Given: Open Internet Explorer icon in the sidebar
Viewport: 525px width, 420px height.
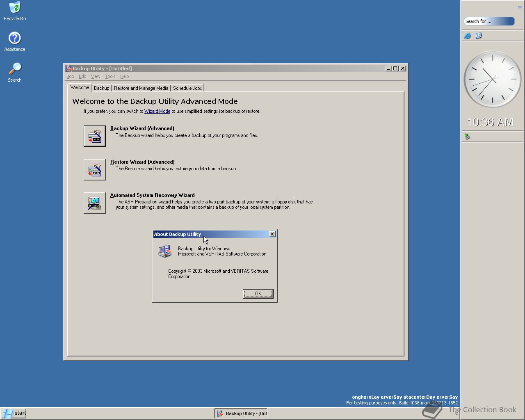Looking at the screenshot, I should click(468, 36).
